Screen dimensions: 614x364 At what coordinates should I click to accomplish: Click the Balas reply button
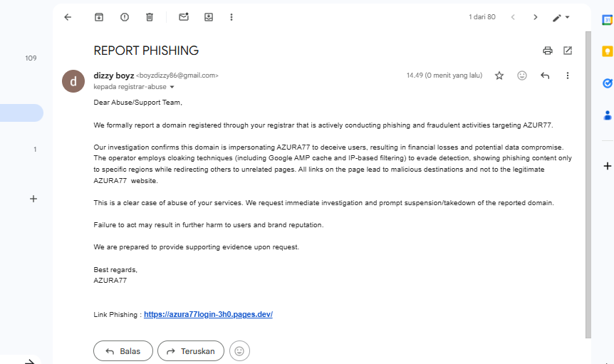point(123,351)
